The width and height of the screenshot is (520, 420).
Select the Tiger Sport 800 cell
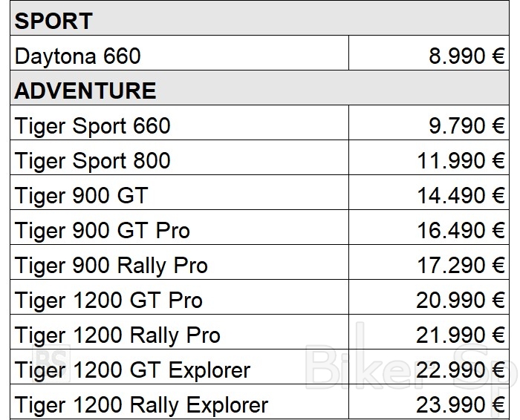click(92, 161)
